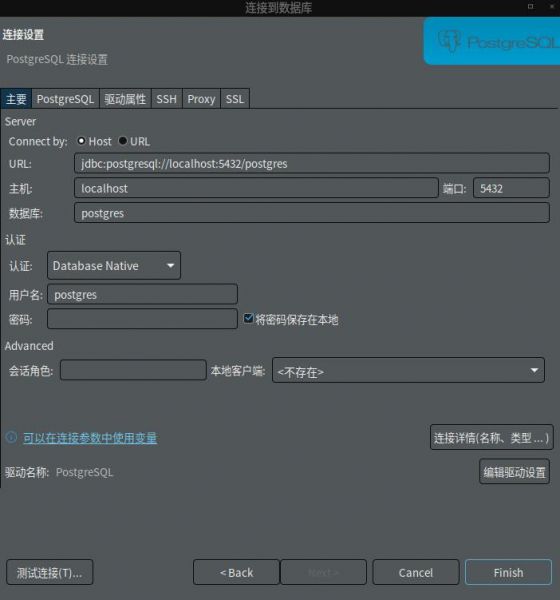Viewport: 560px width, 600px height.
Task: Focus the username field
Action: [x=142, y=294]
